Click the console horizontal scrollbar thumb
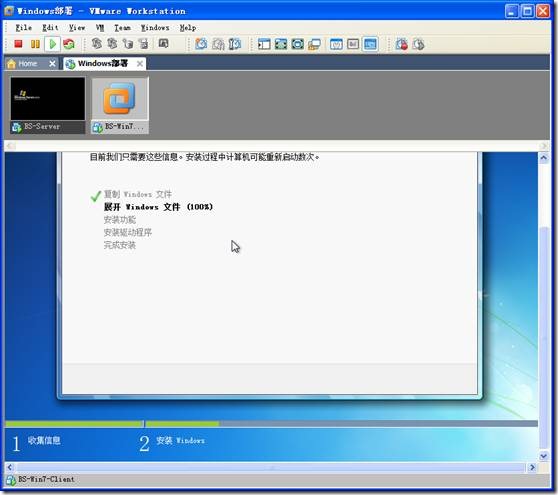 [271, 467]
